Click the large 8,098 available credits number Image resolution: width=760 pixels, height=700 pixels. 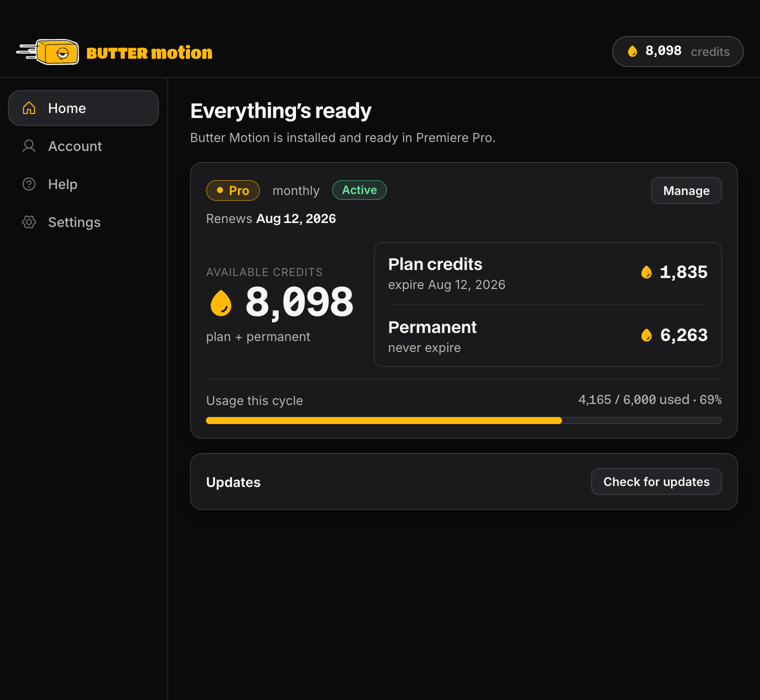(299, 302)
